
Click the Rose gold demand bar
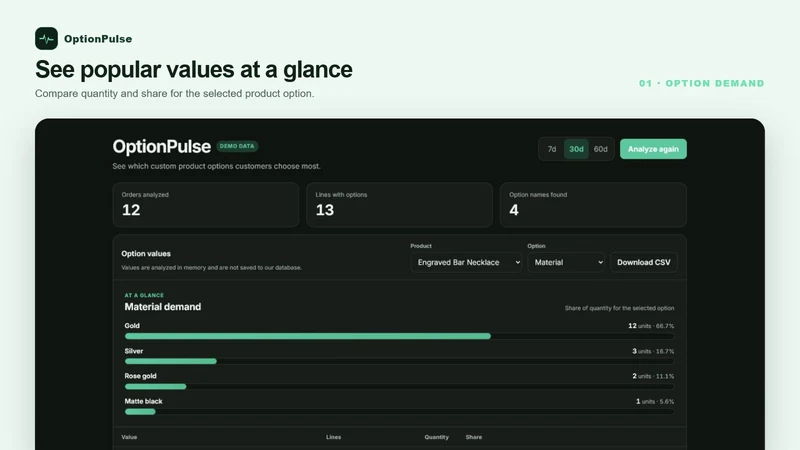(x=399, y=387)
